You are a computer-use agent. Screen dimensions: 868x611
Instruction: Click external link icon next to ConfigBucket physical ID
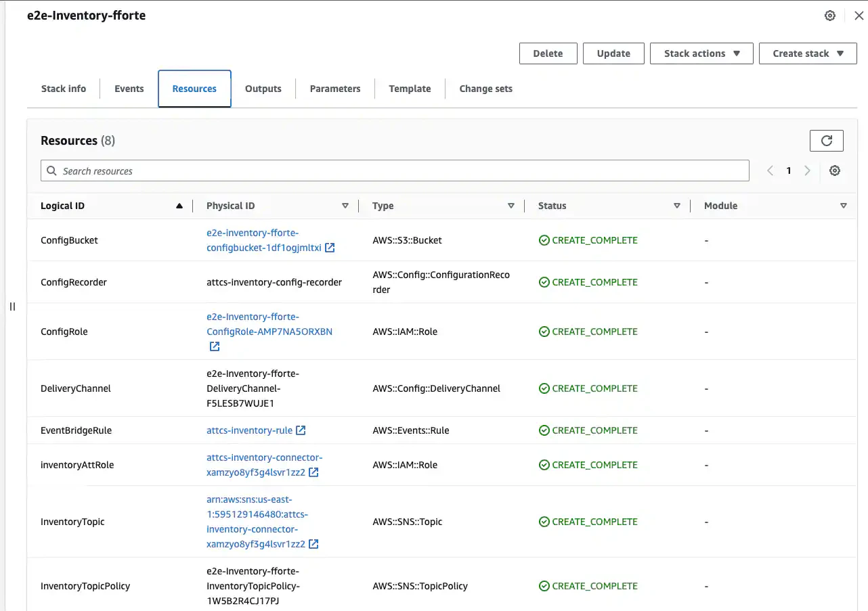330,248
